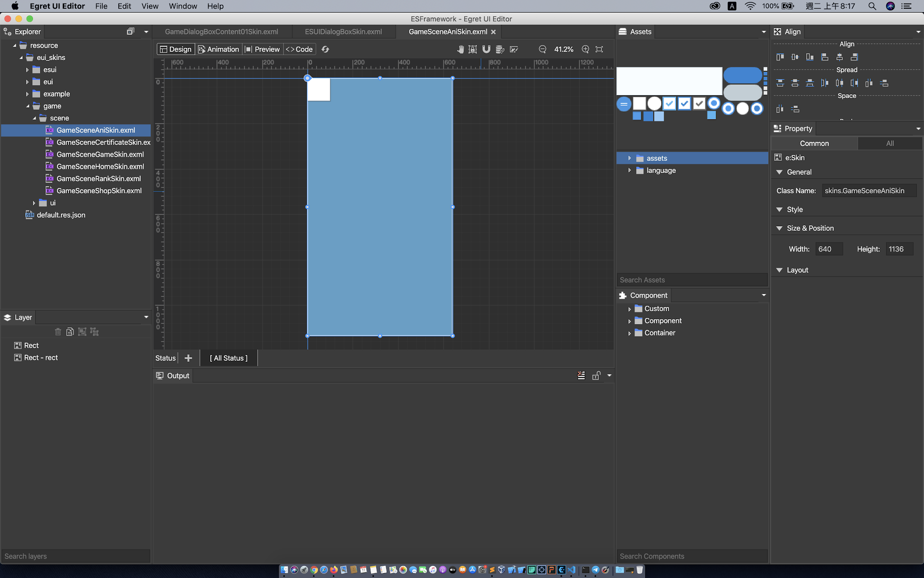The height and width of the screenshot is (578, 924).
Task: Expand the example folder in Explorer
Action: pyautogui.click(x=28, y=94)
